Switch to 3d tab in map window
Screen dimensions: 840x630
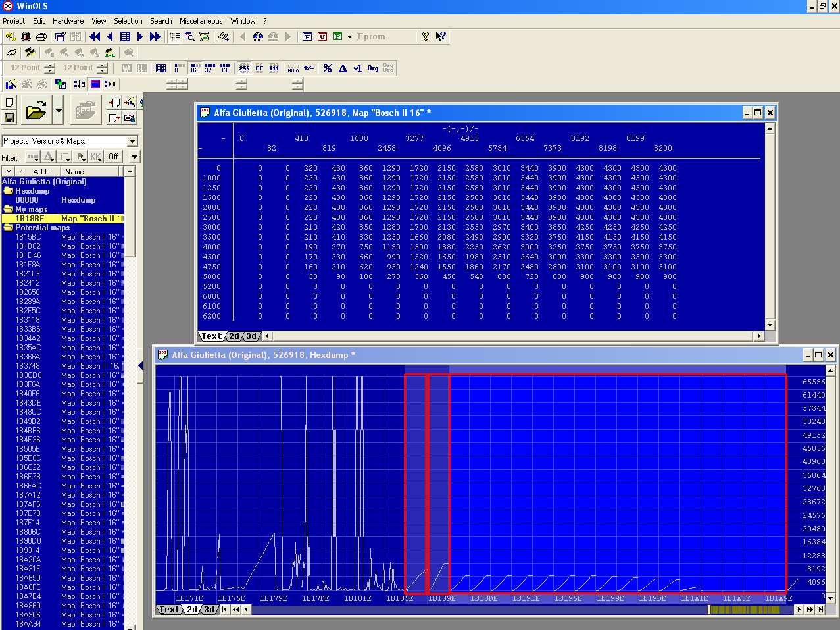pyautogui.click(x=252, y=336)
